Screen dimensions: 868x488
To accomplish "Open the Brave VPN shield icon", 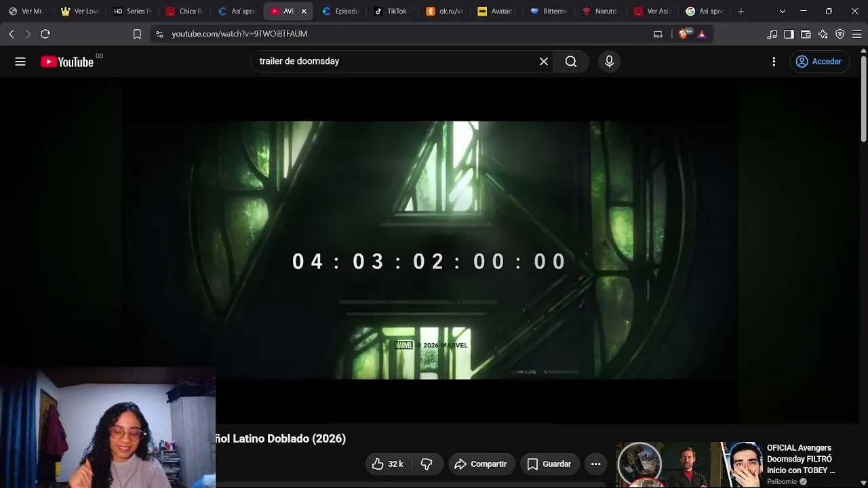I will click(840, 34).
